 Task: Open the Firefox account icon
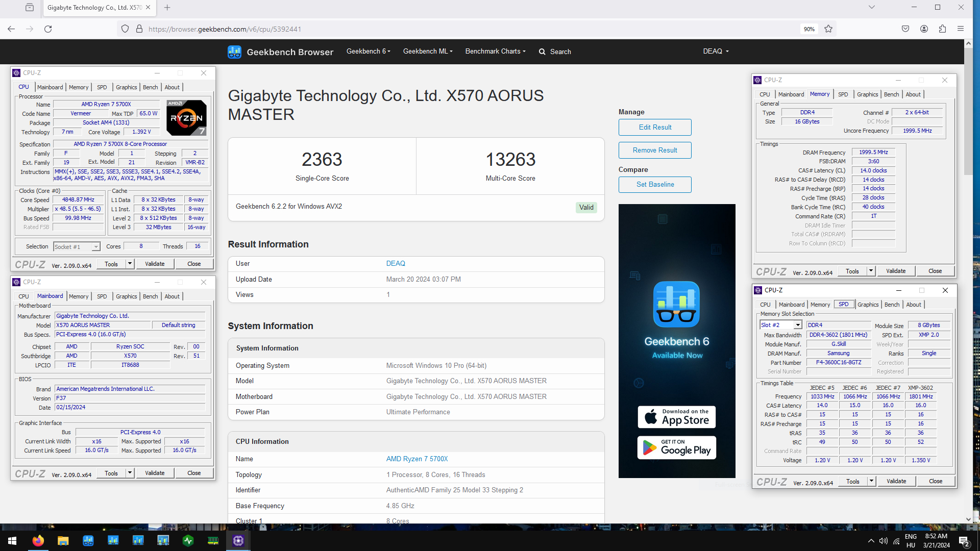[x=924, y=29]
